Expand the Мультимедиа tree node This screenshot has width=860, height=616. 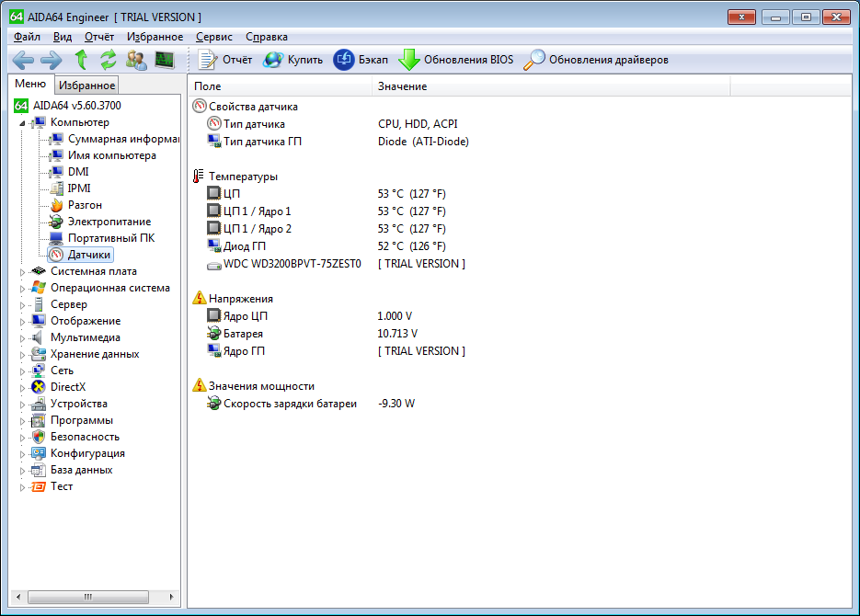[22, 338]
